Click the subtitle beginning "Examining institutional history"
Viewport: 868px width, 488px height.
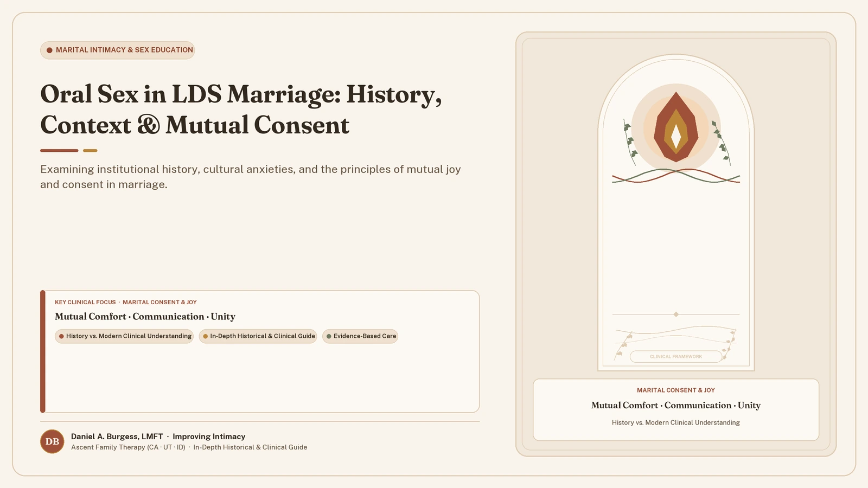[251, 177]
